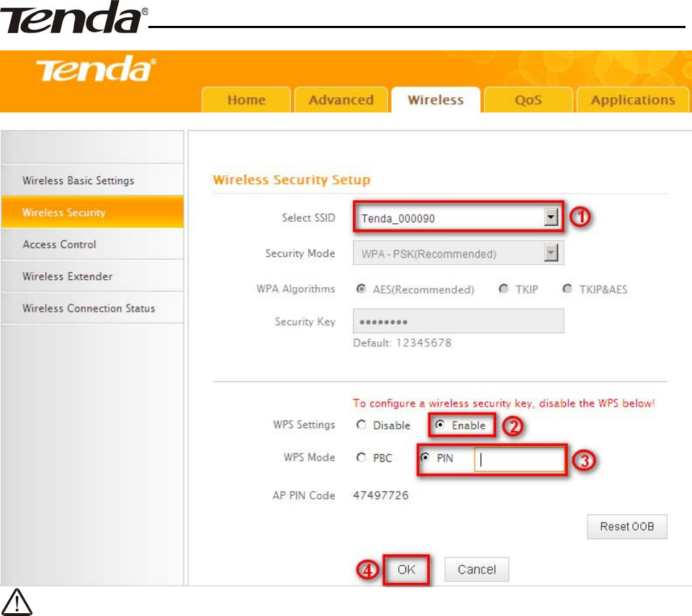Select the Wireless tab
The height and width of the screenshot is (616, 692).
[x=436, y=100]
